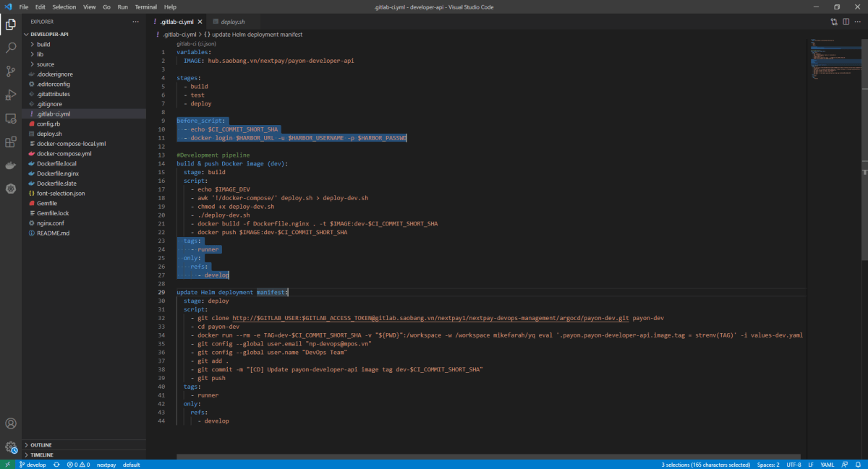Expand the source folder
Viewport: 868px width, 469px height.
click(x=46, y=64)
